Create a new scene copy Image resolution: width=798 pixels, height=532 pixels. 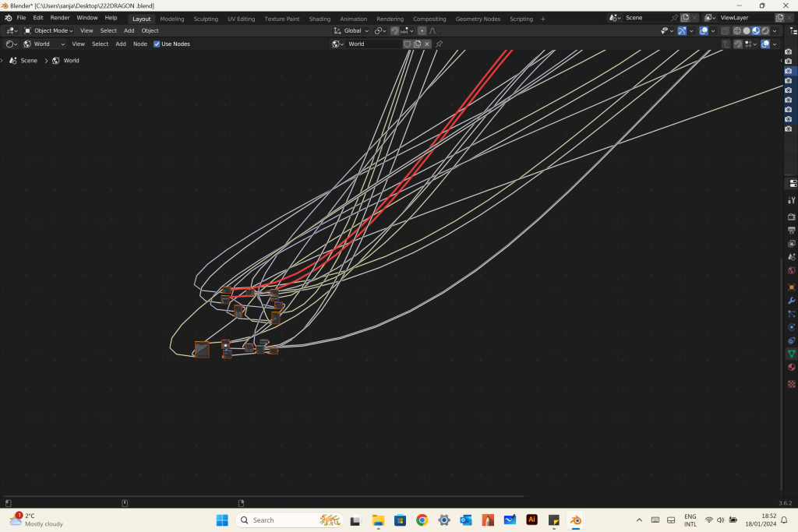click(685, 18)
